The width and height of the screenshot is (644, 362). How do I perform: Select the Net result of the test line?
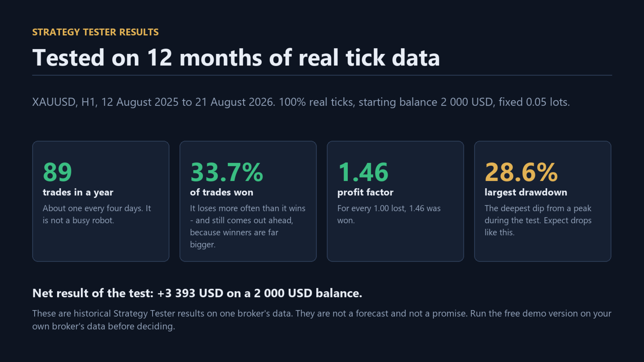197,293
